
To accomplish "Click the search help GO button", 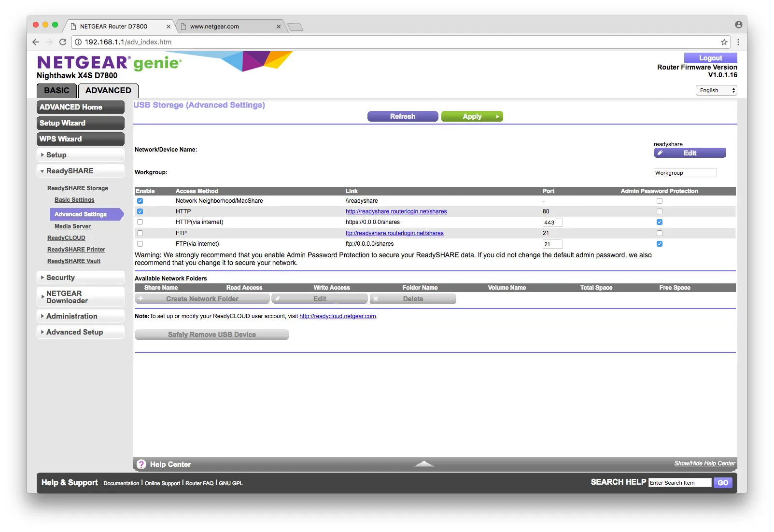I will pyautogui.click(x=723, y=483).
